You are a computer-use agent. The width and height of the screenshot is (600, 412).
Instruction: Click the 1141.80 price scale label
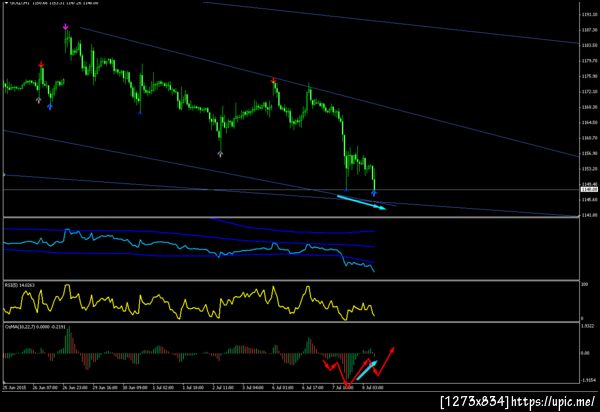point(589,215)
